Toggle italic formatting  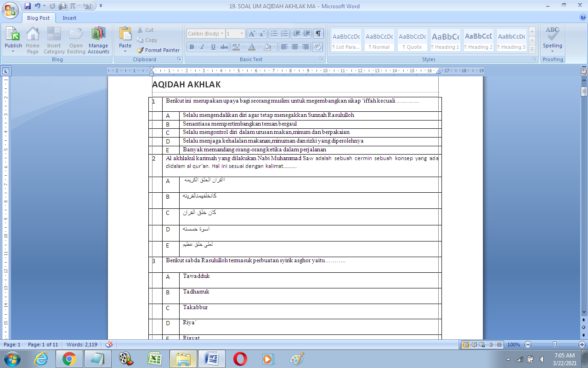[x=202, y=47]
